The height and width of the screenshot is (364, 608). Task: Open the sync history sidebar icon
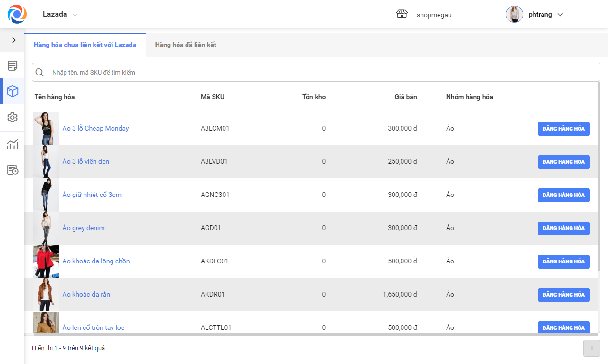[12, 170]
